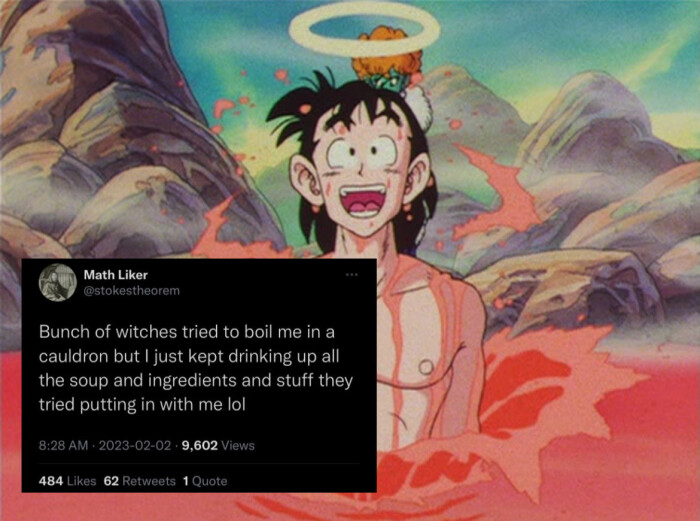Open the 1 Quote link
The width and height of the screenshot is (700, 521).
click(x=205, y=481)
